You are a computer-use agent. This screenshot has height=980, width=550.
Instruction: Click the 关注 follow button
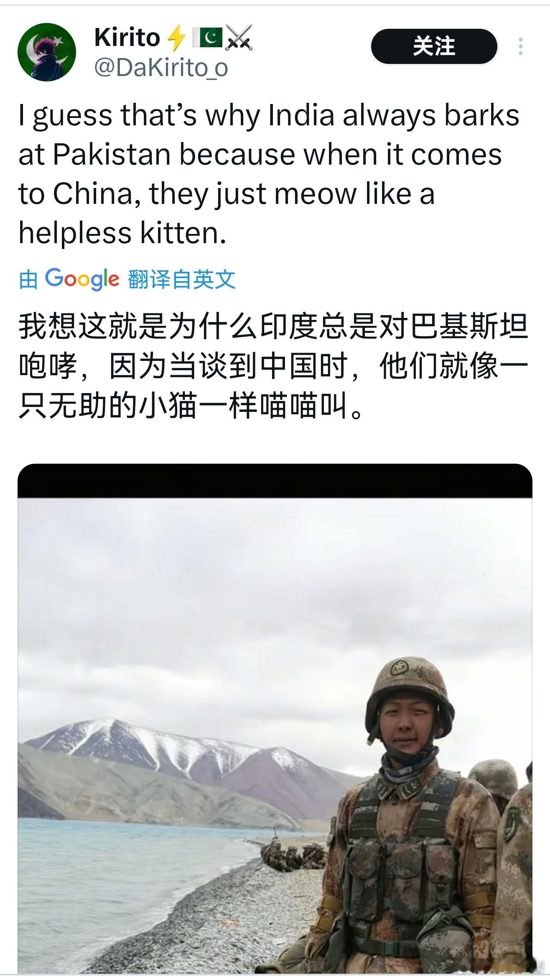tap(434, 46)
